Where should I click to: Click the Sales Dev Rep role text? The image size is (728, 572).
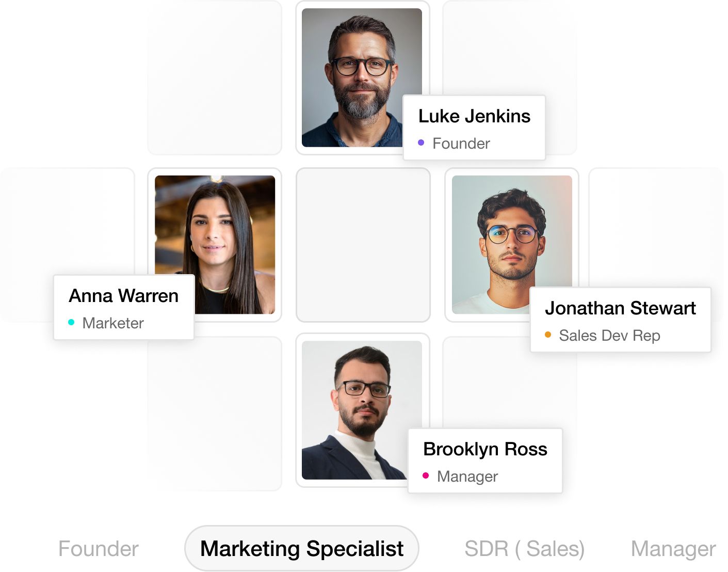[x=609, y=336]
